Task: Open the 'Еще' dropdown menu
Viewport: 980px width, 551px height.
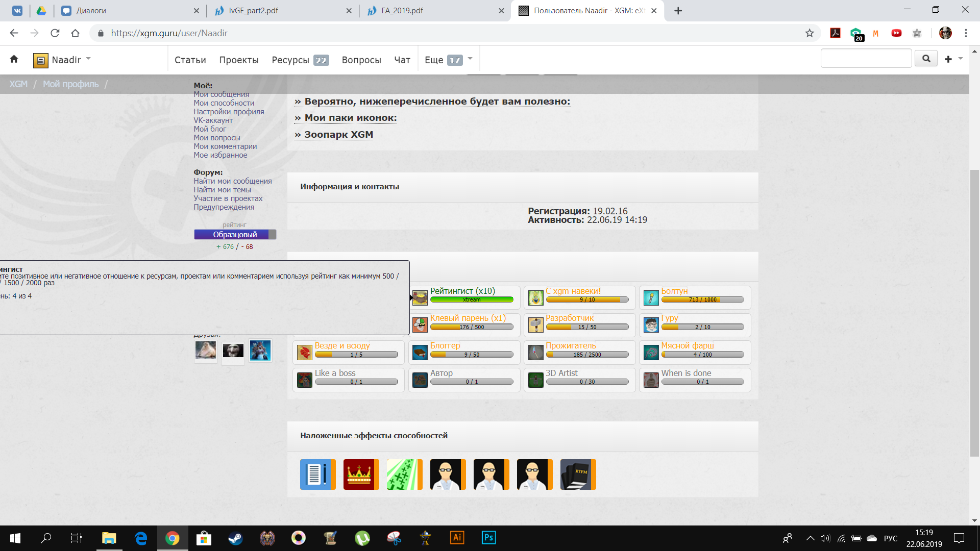Action: 448,60
